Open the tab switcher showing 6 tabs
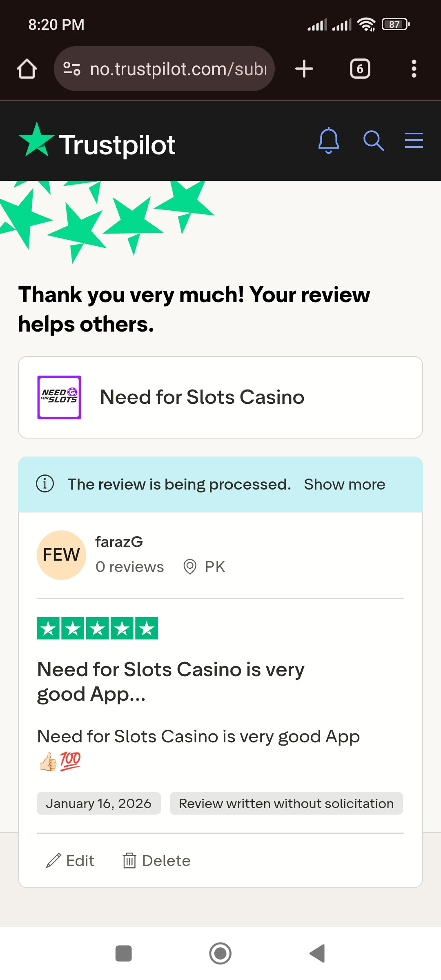The image size is (441, 980). tap(360, 69)
